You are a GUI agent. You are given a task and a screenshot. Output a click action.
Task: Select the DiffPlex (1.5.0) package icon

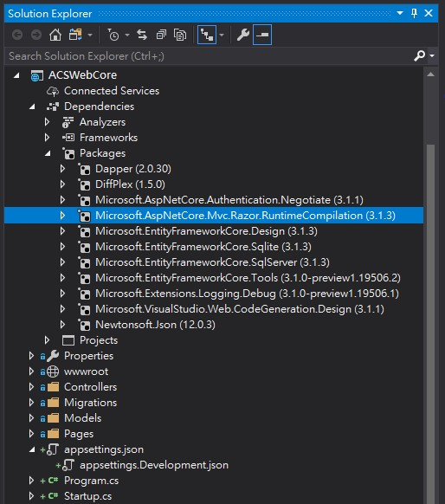[84, 184]
